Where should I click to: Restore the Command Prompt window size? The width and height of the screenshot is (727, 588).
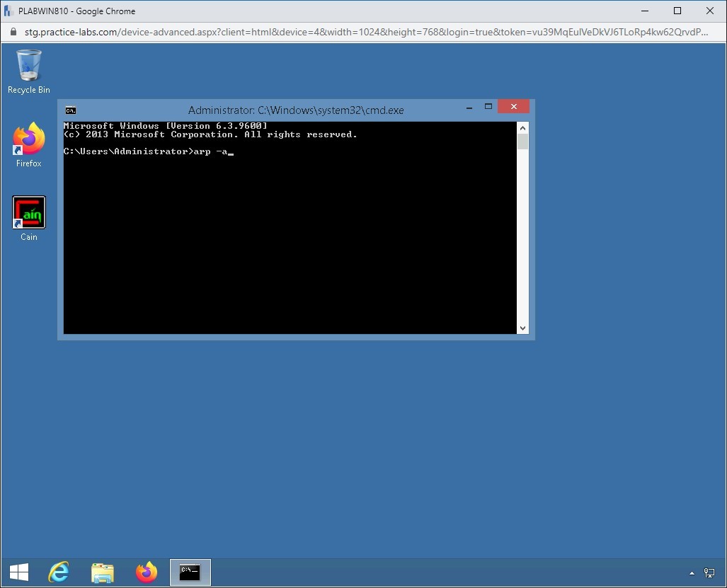click(488, 105)
